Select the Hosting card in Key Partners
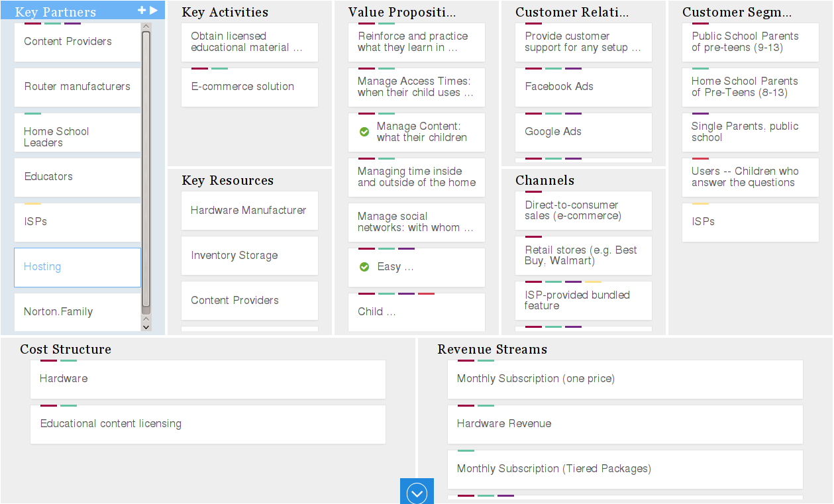Viewport: 834px width, 504px height. tap(78, 267)
